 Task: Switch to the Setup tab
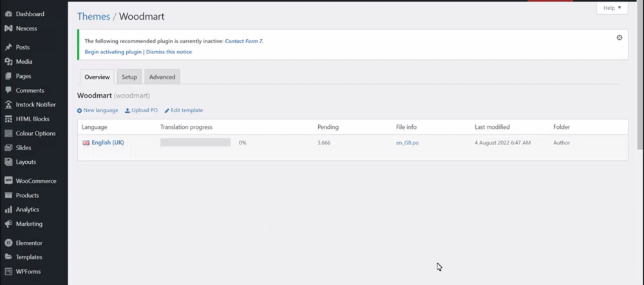coord(129,77)
